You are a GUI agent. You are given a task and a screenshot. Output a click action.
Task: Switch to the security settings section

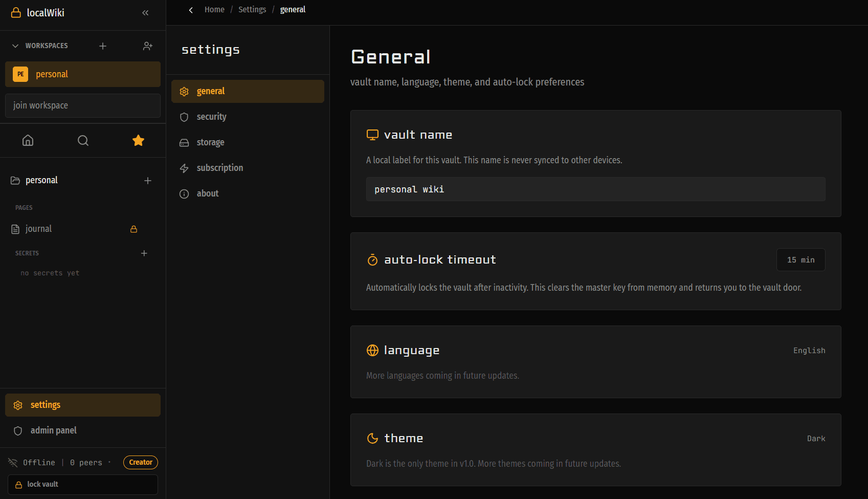[x=211, y=117]
